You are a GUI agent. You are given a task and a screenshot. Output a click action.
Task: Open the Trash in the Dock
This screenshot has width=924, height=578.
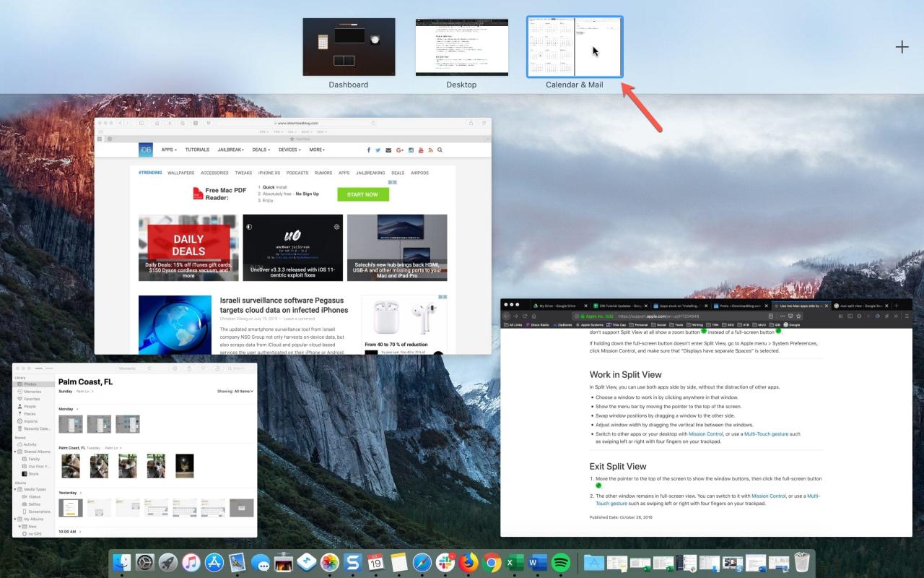tap(802, 563)
